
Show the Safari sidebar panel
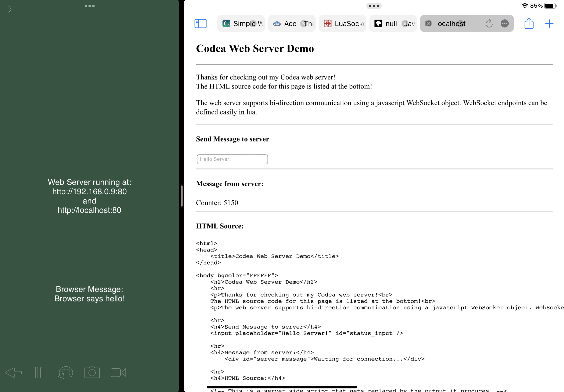200,24
